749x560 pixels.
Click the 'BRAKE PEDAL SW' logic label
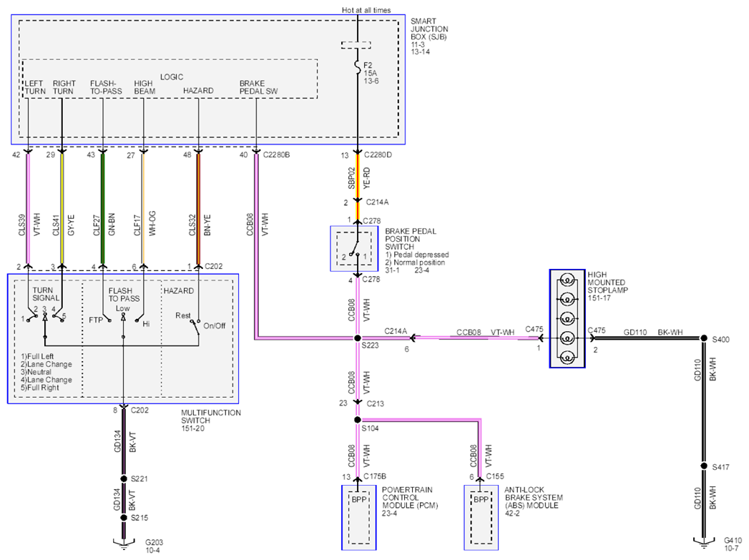coord(258,87)
